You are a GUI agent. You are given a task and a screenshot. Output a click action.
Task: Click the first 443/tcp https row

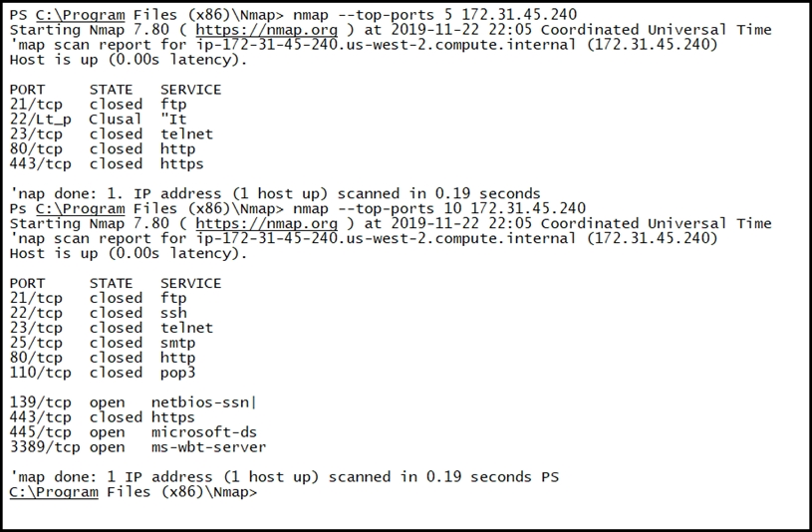pyautogui.click(x=107, y=164)
